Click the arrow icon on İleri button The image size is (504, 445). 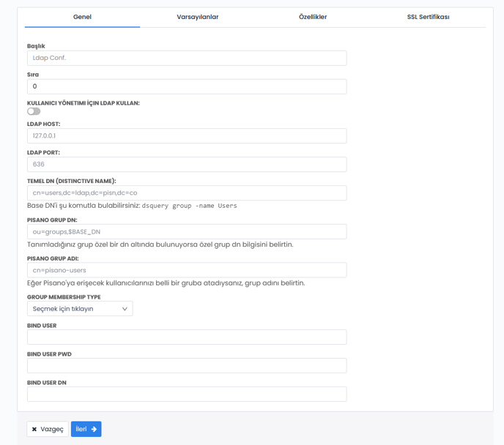tap(94, 429)
